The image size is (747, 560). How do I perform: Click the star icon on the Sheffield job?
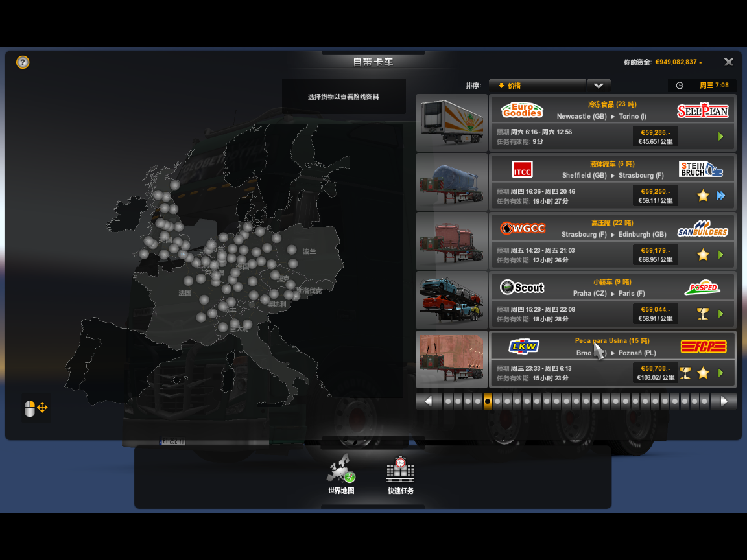[x=703, y=196]
